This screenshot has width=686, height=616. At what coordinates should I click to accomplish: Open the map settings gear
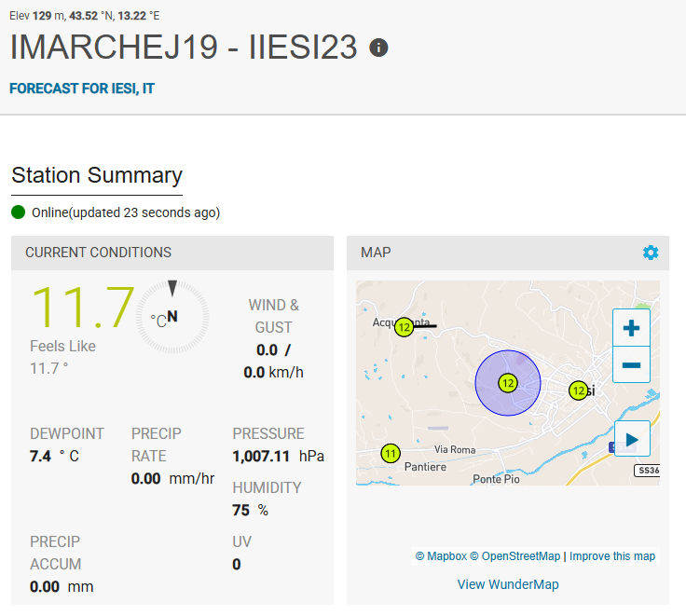click(x=650, y=253)
